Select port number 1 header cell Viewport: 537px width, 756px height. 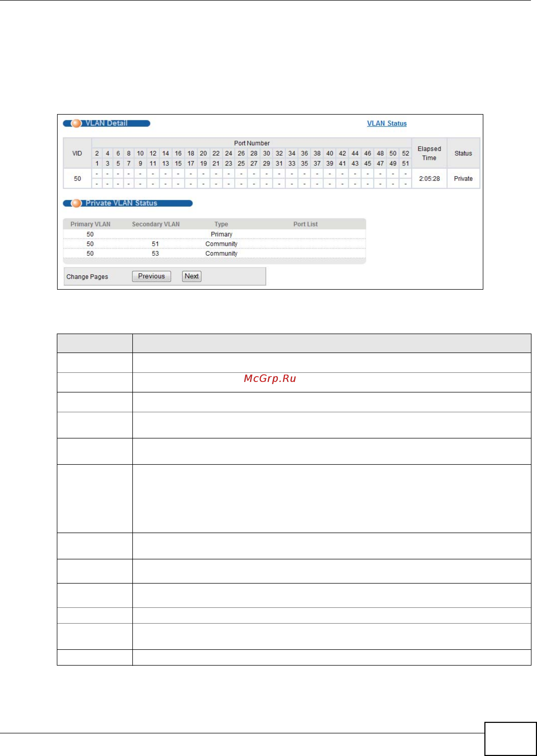(97, 163)
